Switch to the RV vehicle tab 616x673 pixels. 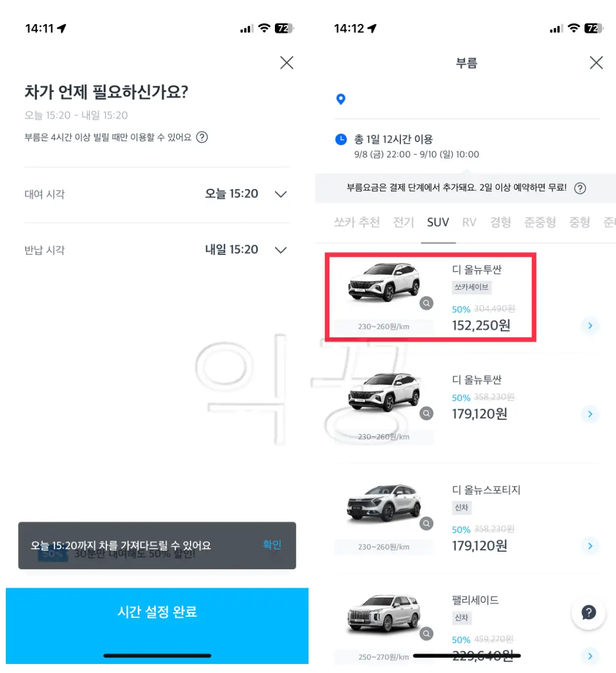pyautogui.click(x=469, y=222)
